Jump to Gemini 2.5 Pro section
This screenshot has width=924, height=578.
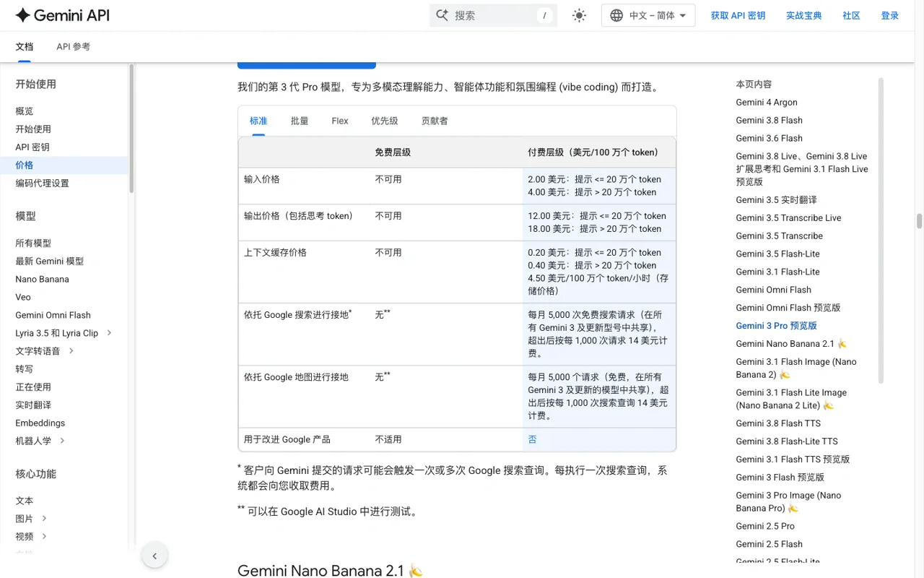(x=765, y=526)
